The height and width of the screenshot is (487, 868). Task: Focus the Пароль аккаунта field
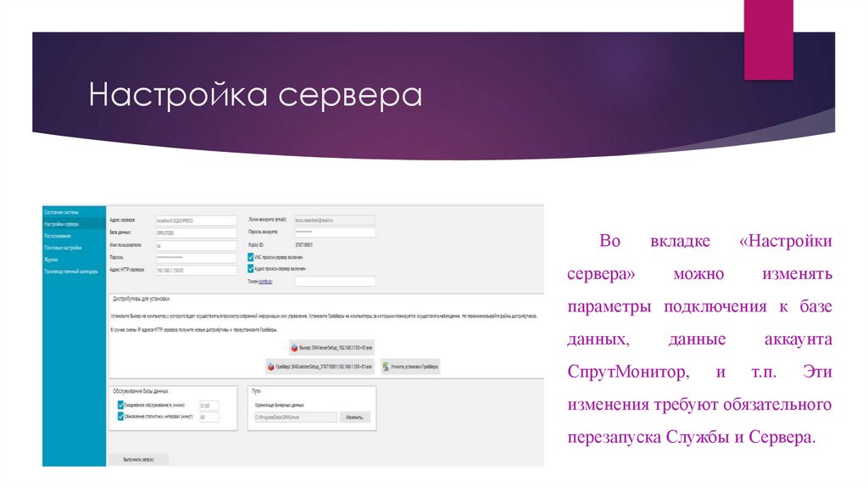(335, 232)
